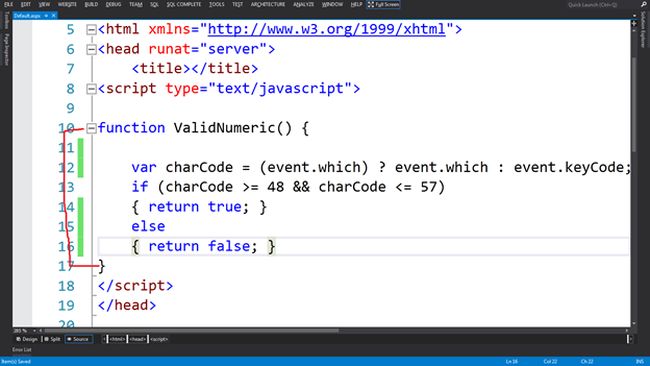The height and width of the screenshot is (366, 650).
Task: Open the BUILD menu
Action: tap(91, 4)
